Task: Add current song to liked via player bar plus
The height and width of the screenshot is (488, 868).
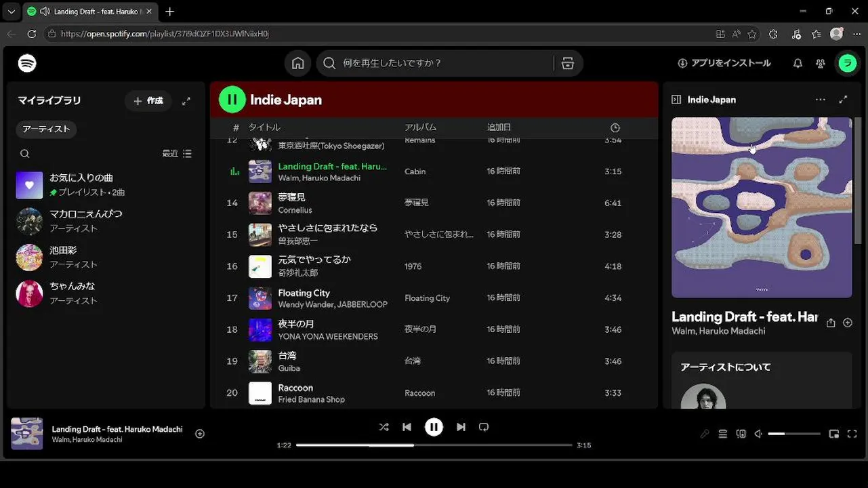Action: coord(200,434)
